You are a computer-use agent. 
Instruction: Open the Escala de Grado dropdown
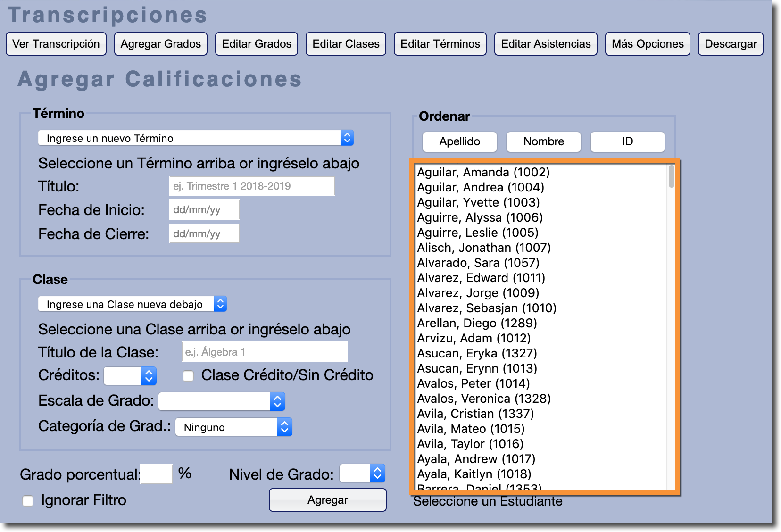click(x=222, y=401)
